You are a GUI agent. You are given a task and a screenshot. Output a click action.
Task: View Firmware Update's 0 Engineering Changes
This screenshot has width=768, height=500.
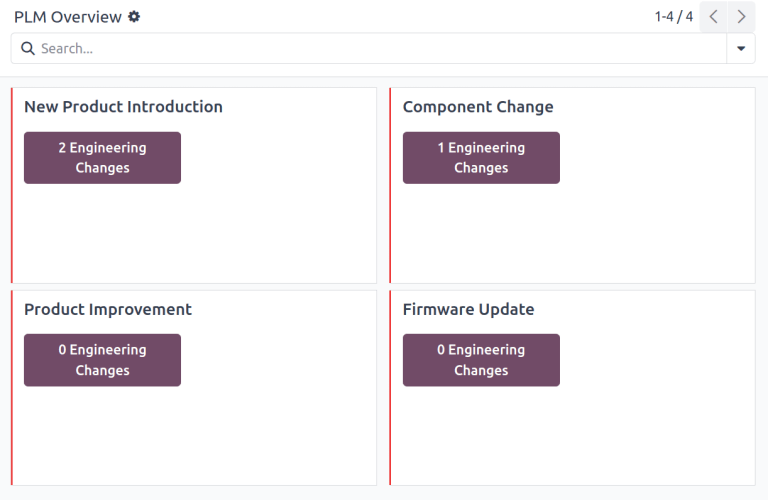(x=481, y=360)
